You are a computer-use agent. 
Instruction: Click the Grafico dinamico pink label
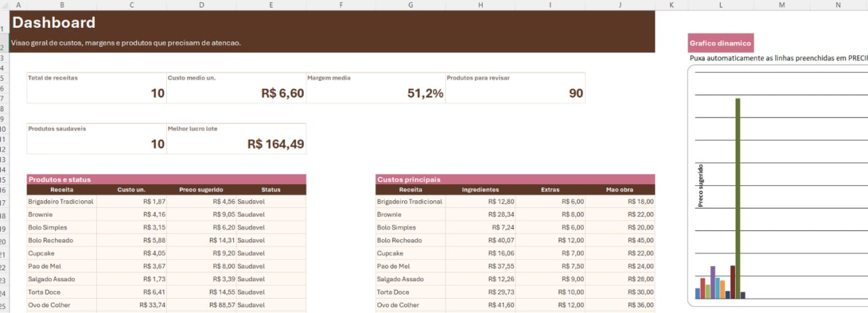pos(720,43)
